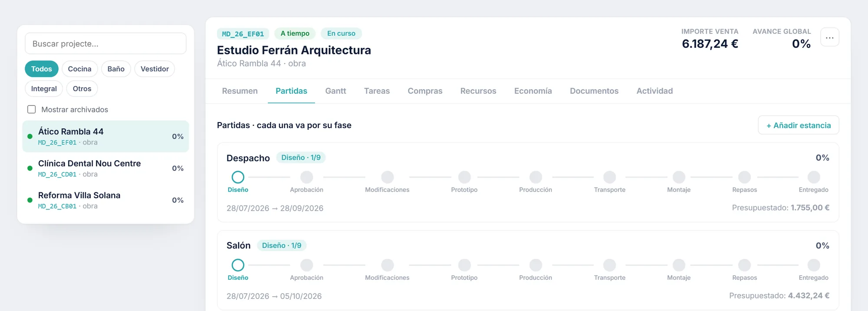
Task: Select the Ático Rambla 44 project
Action: point(105,136)
